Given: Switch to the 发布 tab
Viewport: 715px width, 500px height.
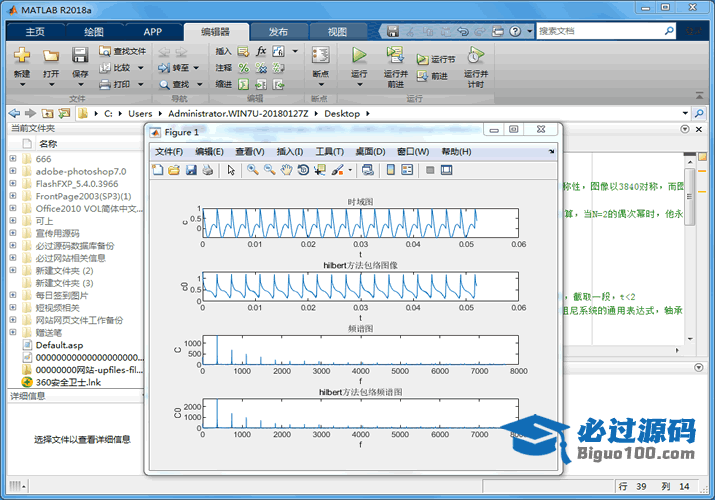Looking at the screenshot, I should (278, 32).
